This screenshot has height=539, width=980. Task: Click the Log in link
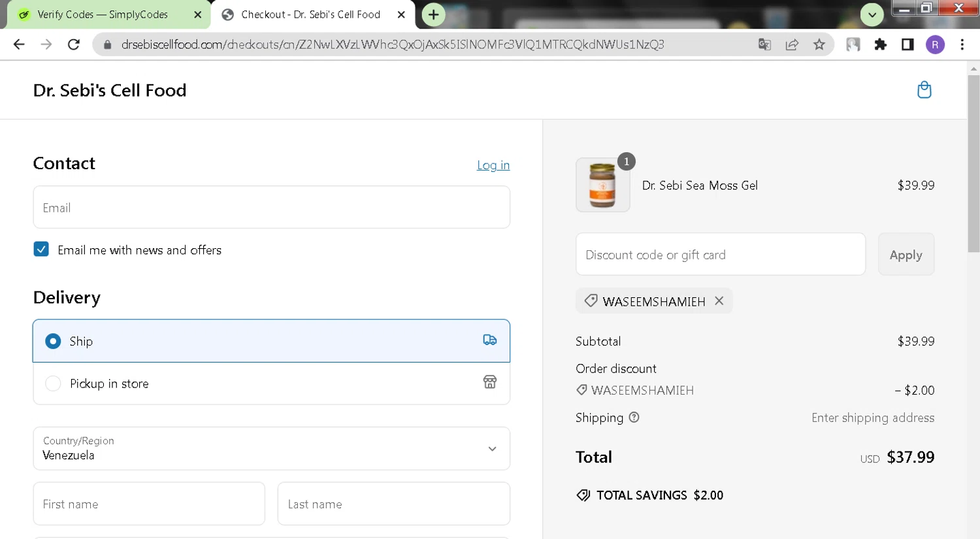493,165
